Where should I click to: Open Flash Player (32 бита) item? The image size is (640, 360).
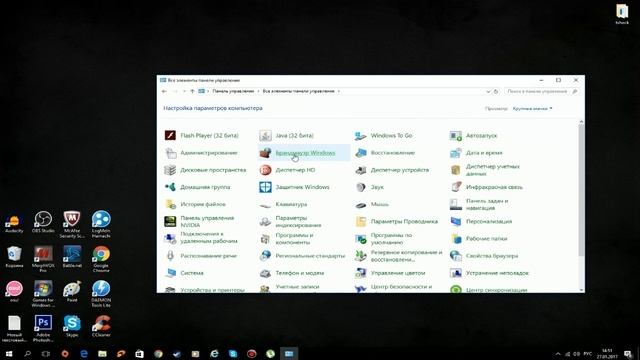[201, 136]
